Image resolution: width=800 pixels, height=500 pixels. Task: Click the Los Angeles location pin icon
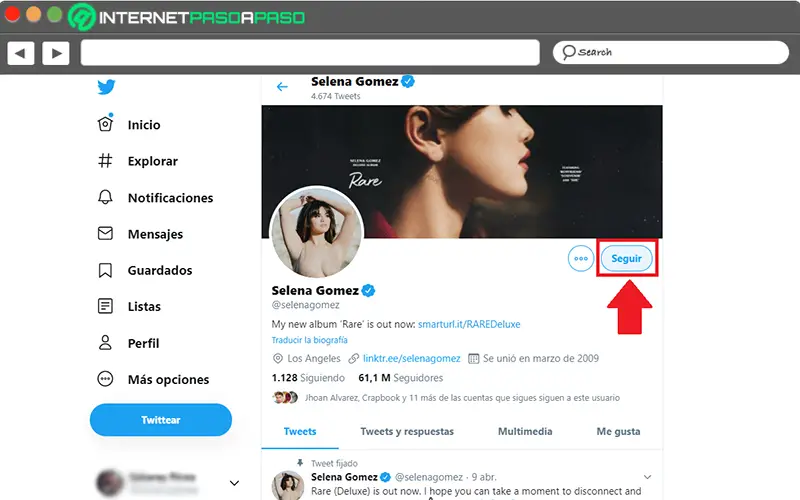[278, 358]
